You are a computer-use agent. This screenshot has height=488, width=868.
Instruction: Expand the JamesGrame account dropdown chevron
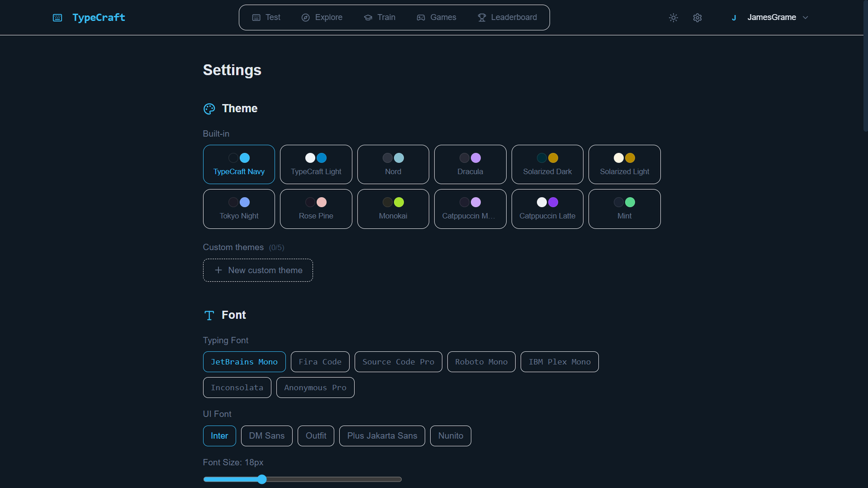[x=806, y=18]
